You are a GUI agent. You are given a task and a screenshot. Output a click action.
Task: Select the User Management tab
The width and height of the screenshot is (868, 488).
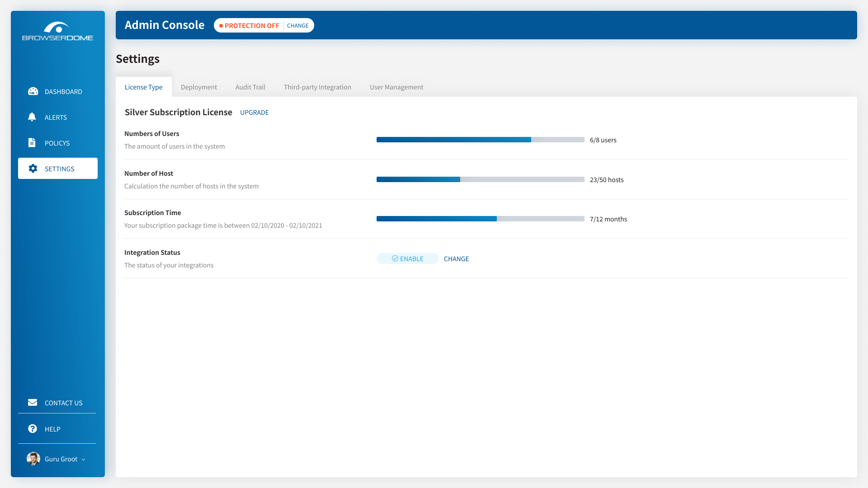pyautogui.click(x=396, y=87)
